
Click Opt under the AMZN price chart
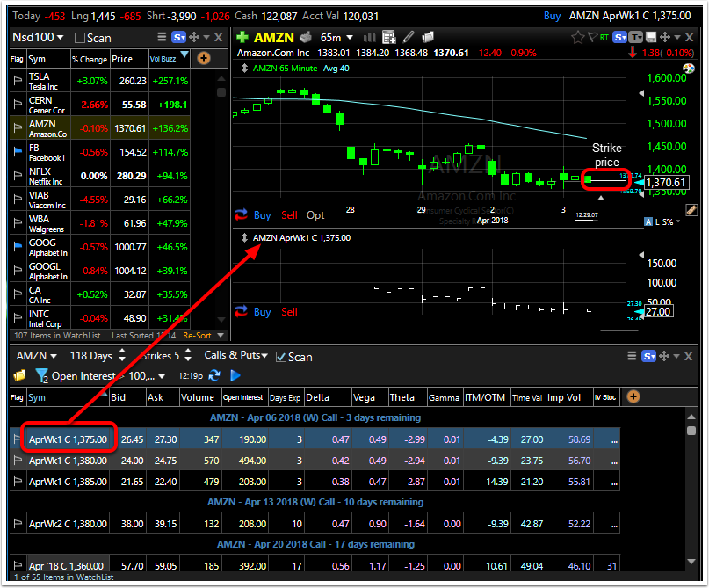[315, 215]
